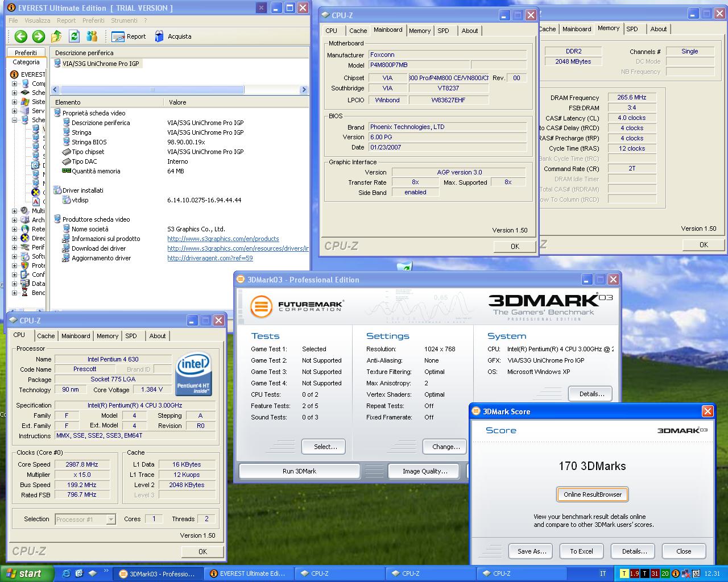Image resolution: width=728 pixels, height=582 pixels.
Task: Expand the Softw node in EVEREST tree
Action: [15, 256]
